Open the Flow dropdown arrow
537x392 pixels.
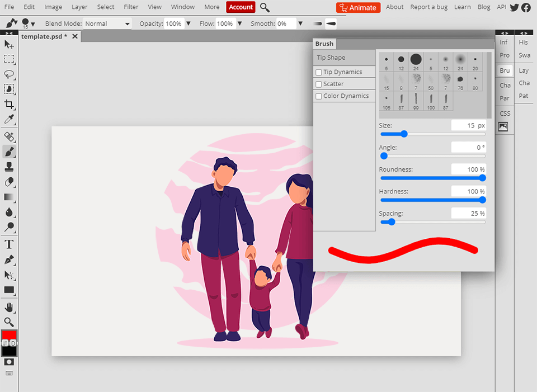point(239,23)
